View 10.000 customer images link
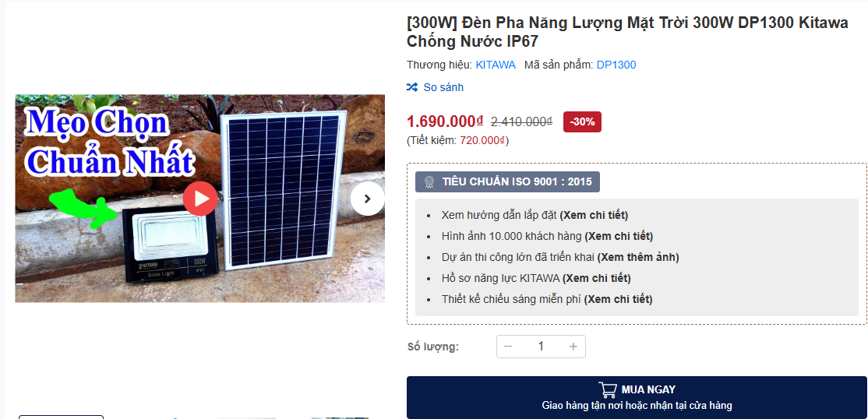Screen dimensions: 868x419 tap(619, 236)
